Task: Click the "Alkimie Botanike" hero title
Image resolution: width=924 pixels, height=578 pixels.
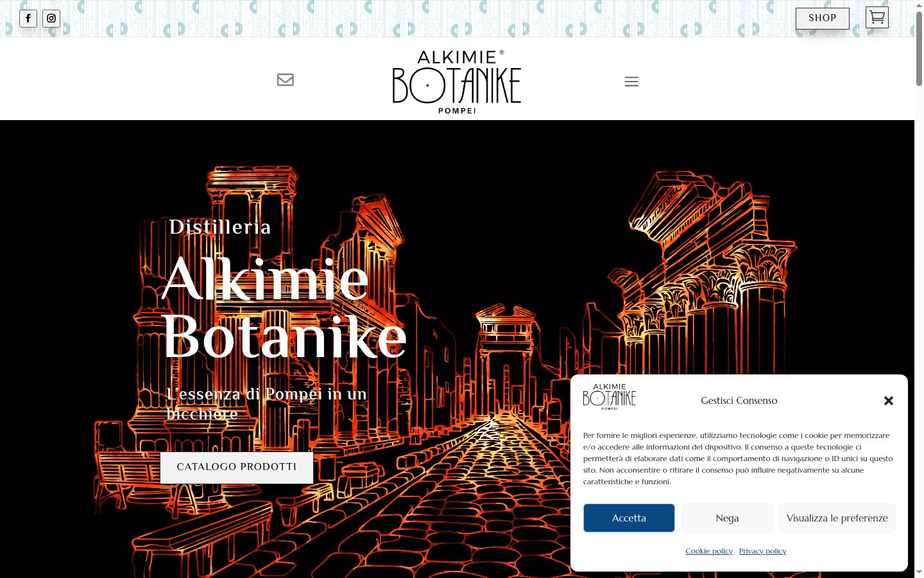Action: pos(284,308)
